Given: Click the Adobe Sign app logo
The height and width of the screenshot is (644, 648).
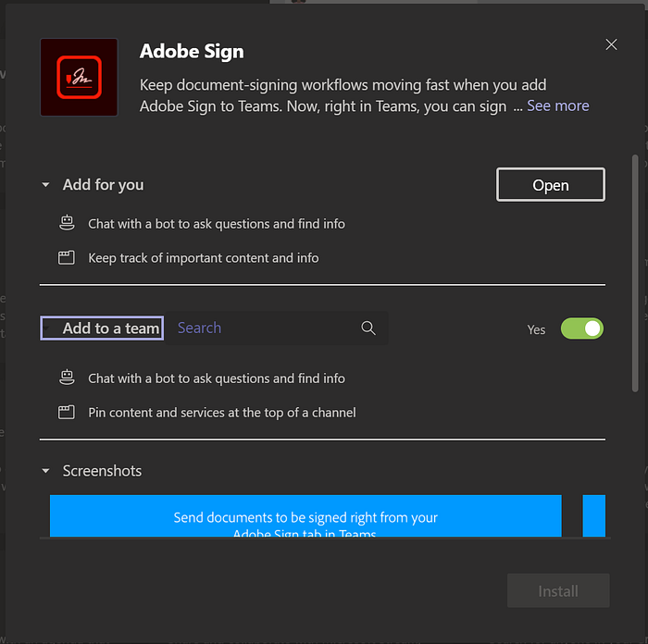Looking at the screenshot, I should pos(79,77).
